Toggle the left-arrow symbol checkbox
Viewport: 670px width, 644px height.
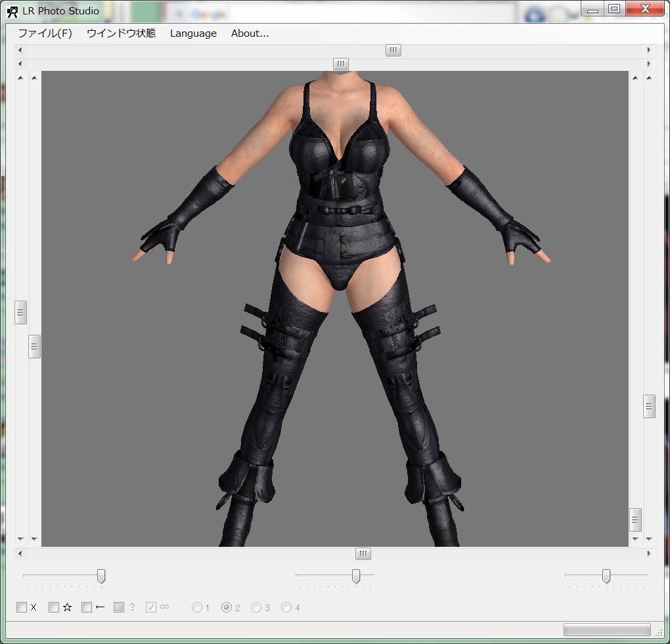click(x=87, y=607)
